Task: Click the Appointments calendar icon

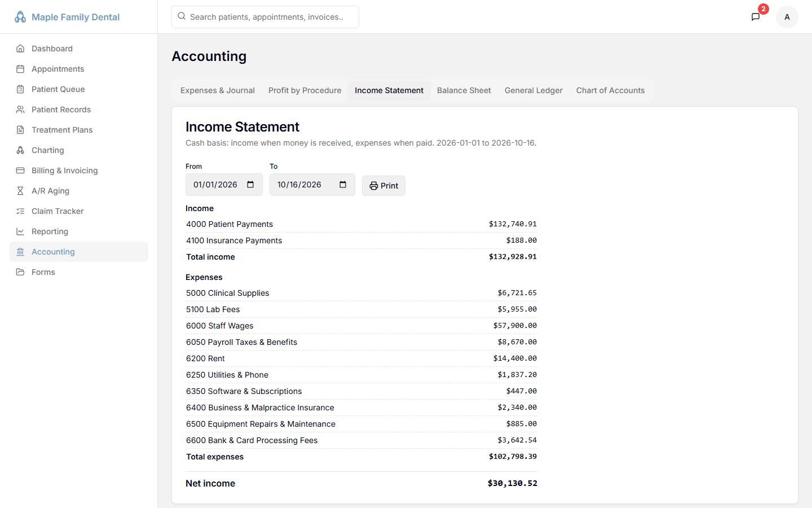Action: [20, 69]
